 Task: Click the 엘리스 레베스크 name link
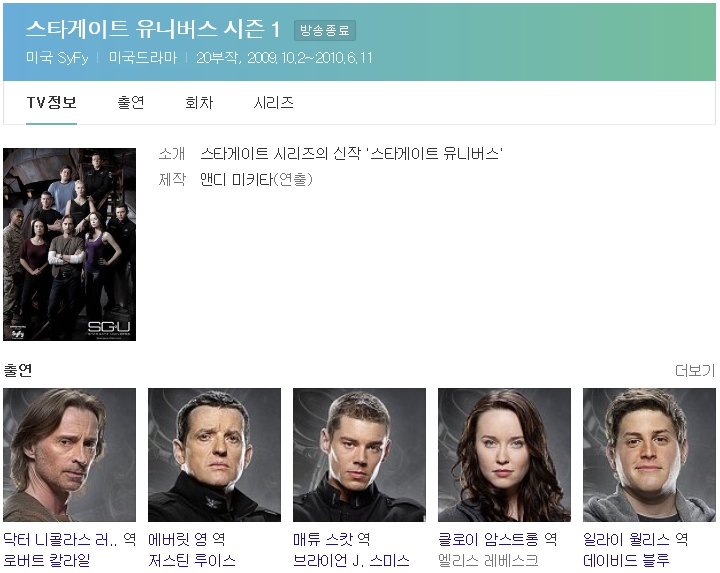(488, 561)
